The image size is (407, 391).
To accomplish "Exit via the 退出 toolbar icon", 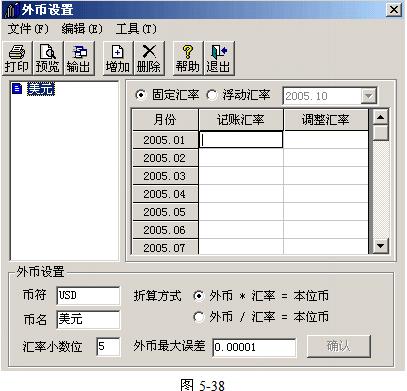I will 219,58.
